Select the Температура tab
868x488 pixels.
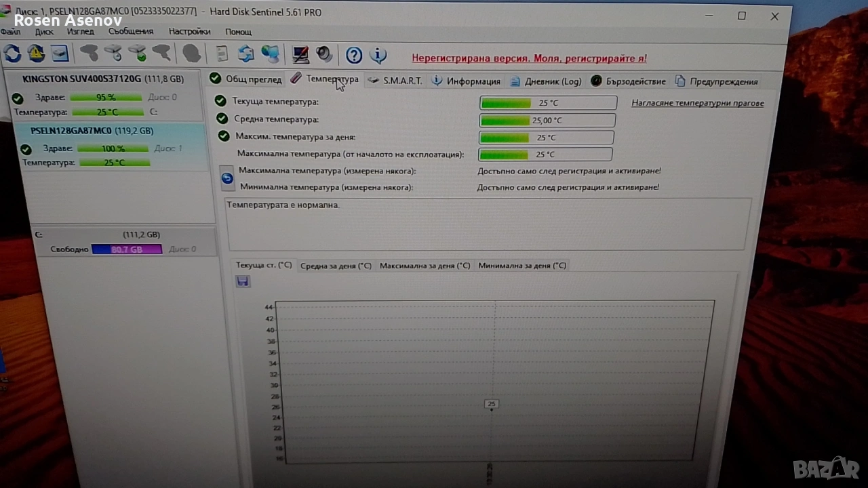point(324,79)
